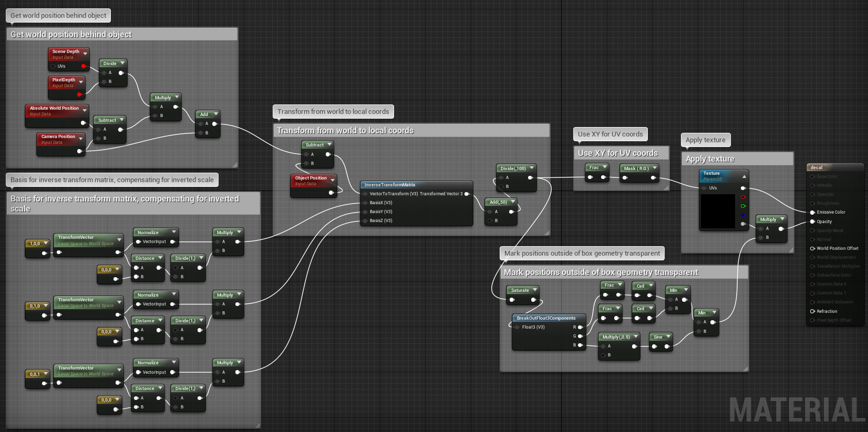Click the Refraction input pin on decal node
Image resolution: width=868 pixels, height=432 pixels.
[812, 311]
